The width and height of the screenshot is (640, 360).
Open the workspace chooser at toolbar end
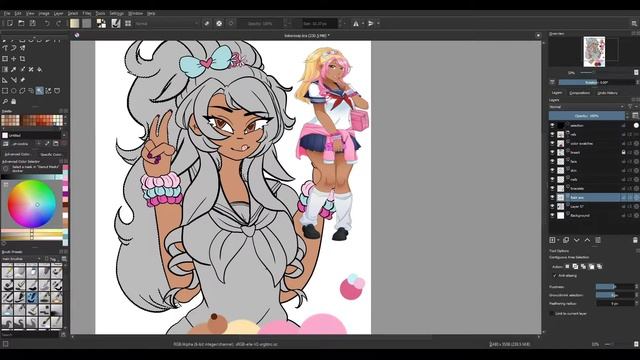click(x=634, y=24)
